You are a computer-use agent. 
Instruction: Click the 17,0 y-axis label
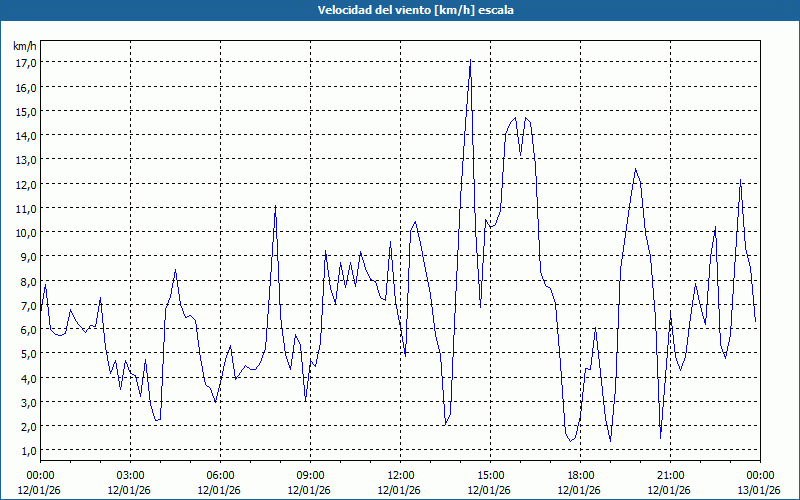(25, 62)
